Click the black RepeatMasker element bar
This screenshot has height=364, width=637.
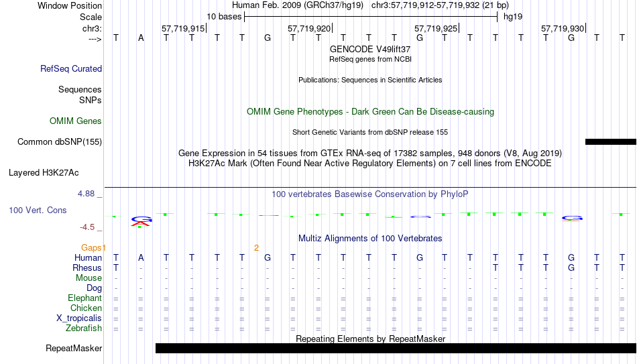pyautogui.click(x=396, y=348)
